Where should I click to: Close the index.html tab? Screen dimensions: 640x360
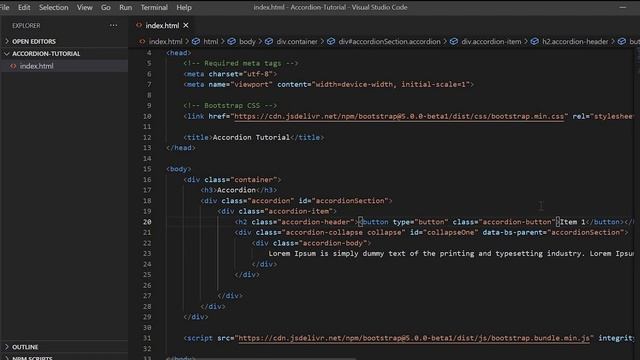(186, 25)
